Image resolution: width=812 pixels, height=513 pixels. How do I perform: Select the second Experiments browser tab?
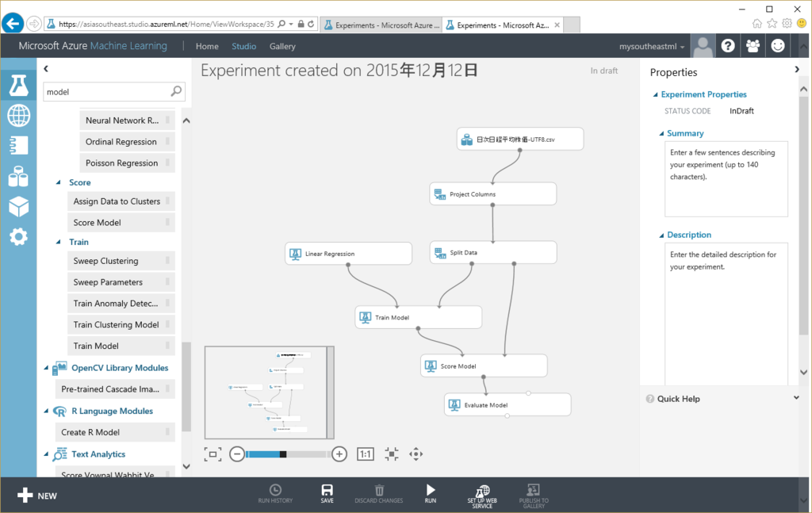(x=502, y=25)
